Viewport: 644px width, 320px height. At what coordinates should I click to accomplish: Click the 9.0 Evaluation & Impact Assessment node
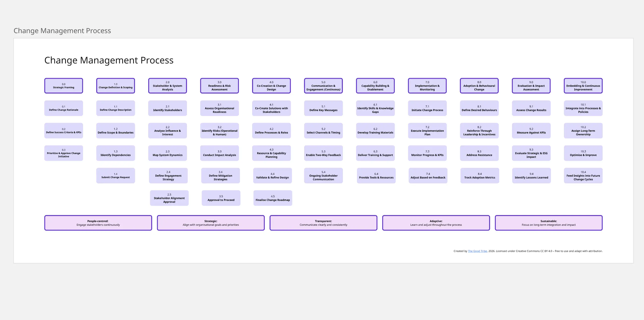(x=531, y=86)
